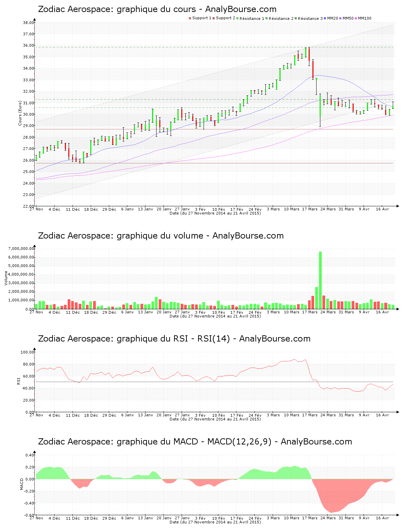Click the date range caption under volume chart
Screen dimensions: 412x532
(215, 316)
